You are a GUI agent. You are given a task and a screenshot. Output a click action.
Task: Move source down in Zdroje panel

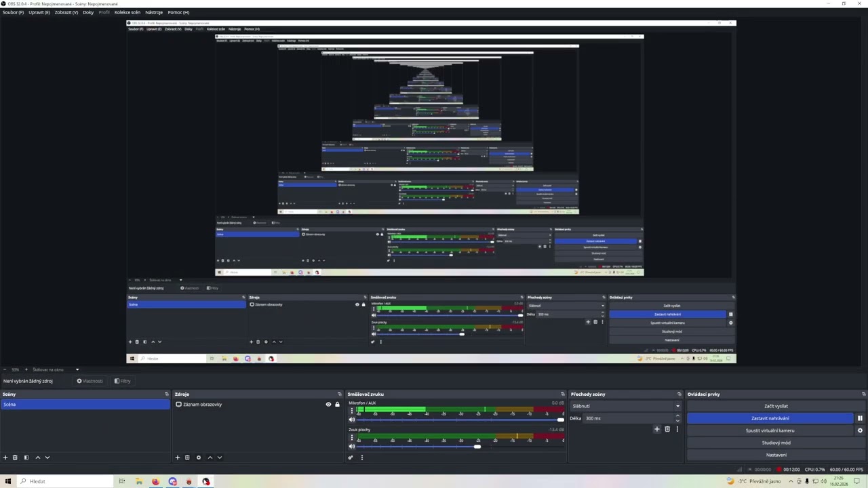220,457
